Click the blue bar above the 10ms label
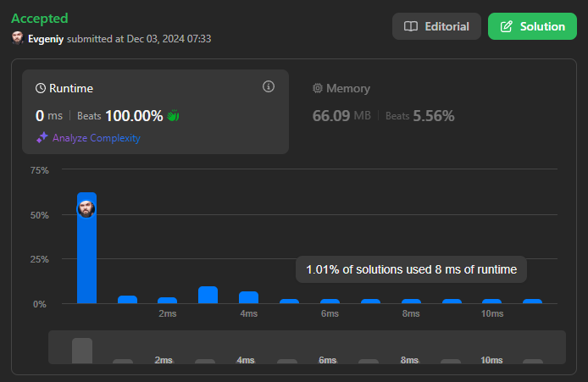 (x=492, y=301)
